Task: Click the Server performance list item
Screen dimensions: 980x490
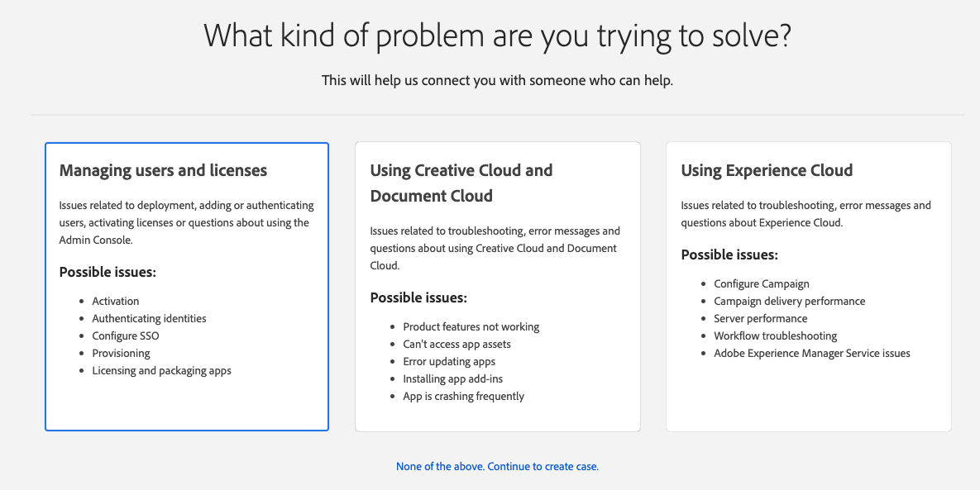Action: [x=760, y=319]
